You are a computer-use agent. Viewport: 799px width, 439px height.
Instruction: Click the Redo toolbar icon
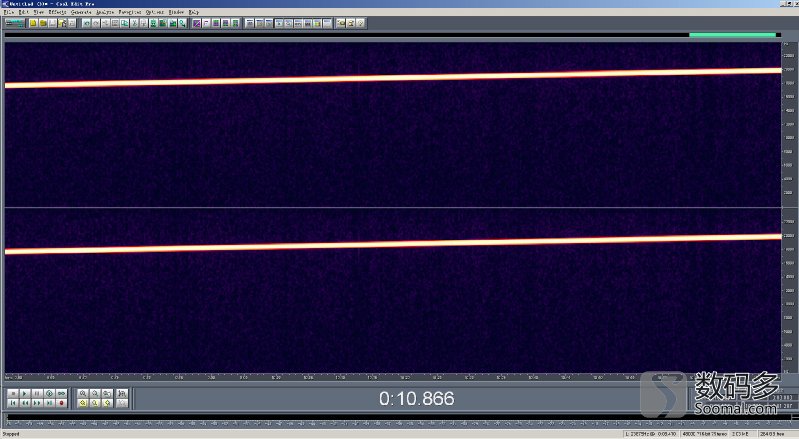click(x=96, y=23)
